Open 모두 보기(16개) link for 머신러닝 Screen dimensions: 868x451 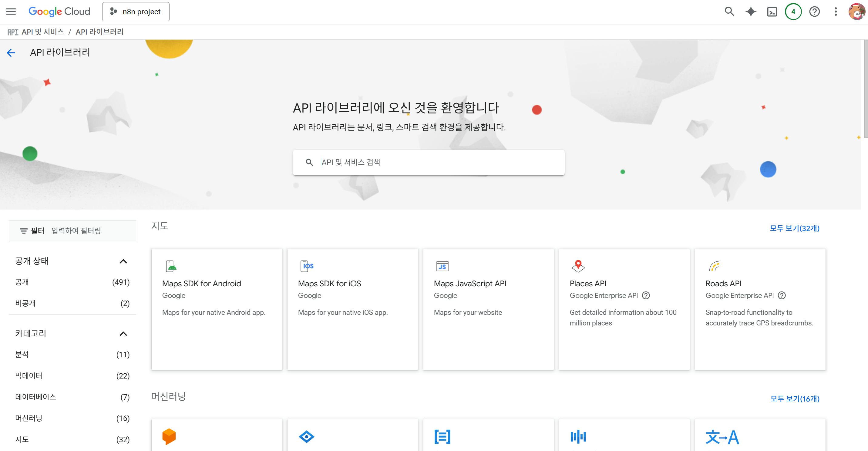pos(795,399)
